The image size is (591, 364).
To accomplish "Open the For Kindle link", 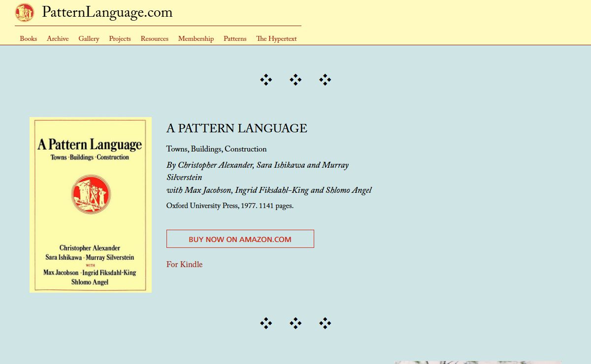I will [184, 265].
